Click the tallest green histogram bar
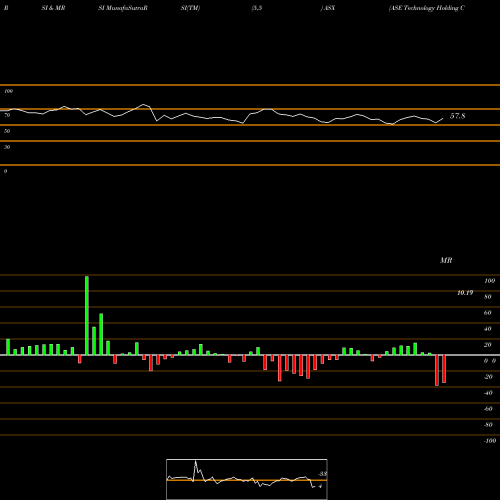 coord(87,316)
